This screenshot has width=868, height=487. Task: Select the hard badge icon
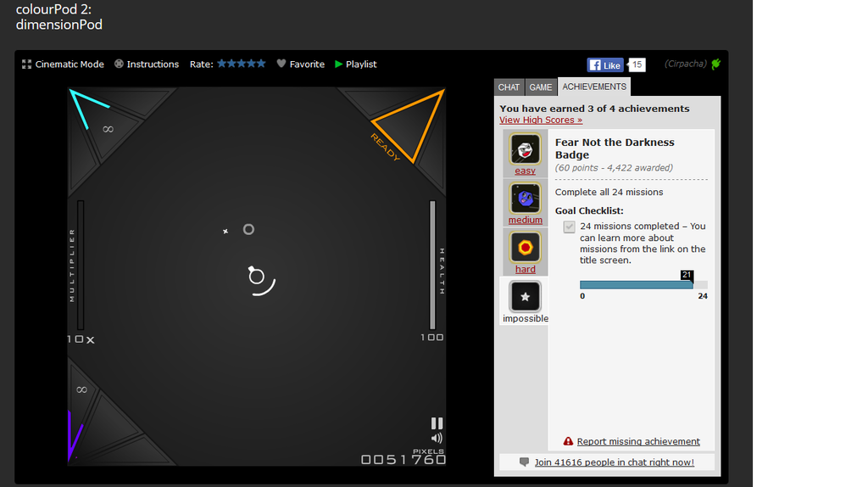[x=526, y=248]
